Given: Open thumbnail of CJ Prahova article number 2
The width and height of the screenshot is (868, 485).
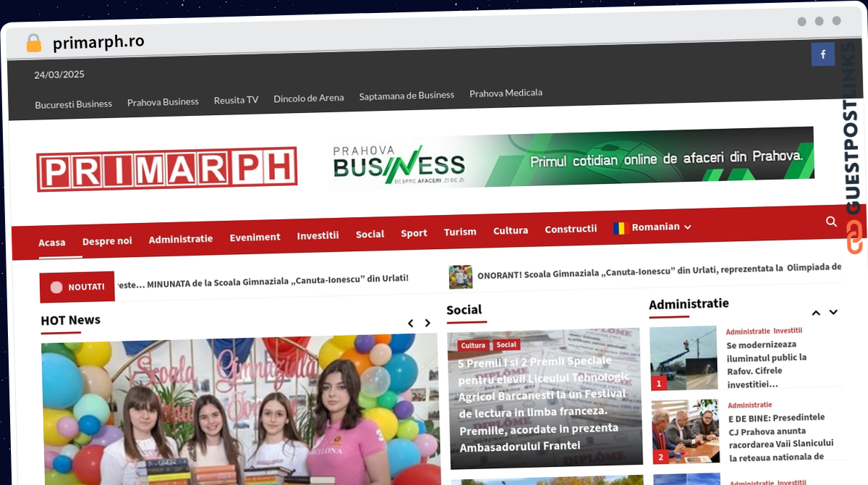Looking at the screenshot, I should 685,432.
